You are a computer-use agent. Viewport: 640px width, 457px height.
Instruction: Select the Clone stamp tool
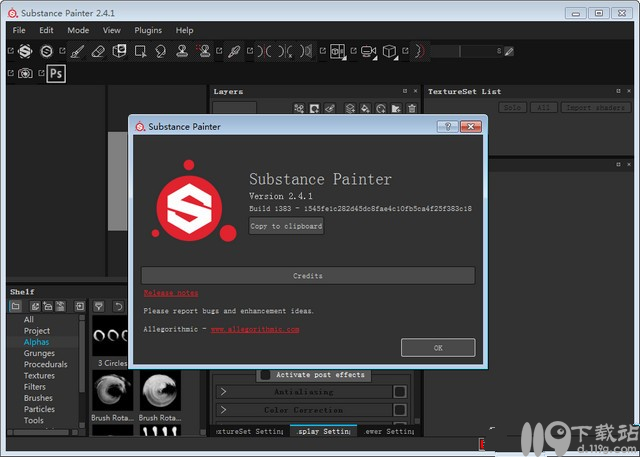tap(182, 51)
